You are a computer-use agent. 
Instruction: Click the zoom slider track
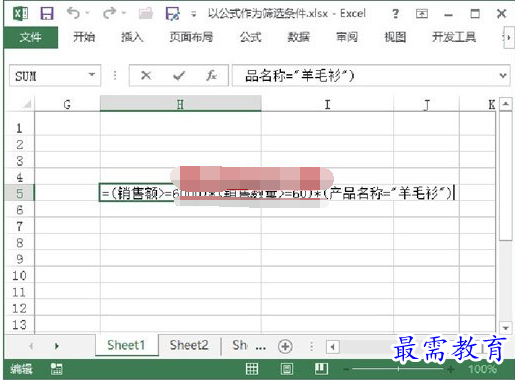pyautogui.click(x=398, y=369)
